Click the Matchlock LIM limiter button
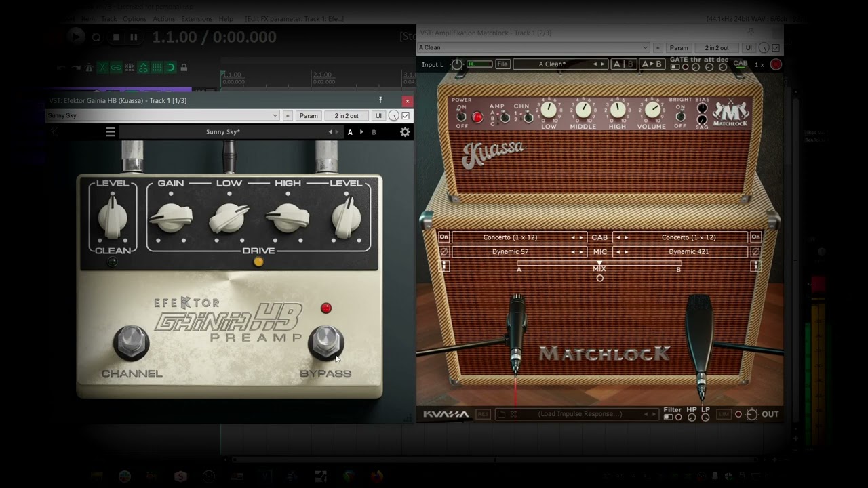Image resolution: width=868 pixels, height=488 pixels. (x=724, y=414)
